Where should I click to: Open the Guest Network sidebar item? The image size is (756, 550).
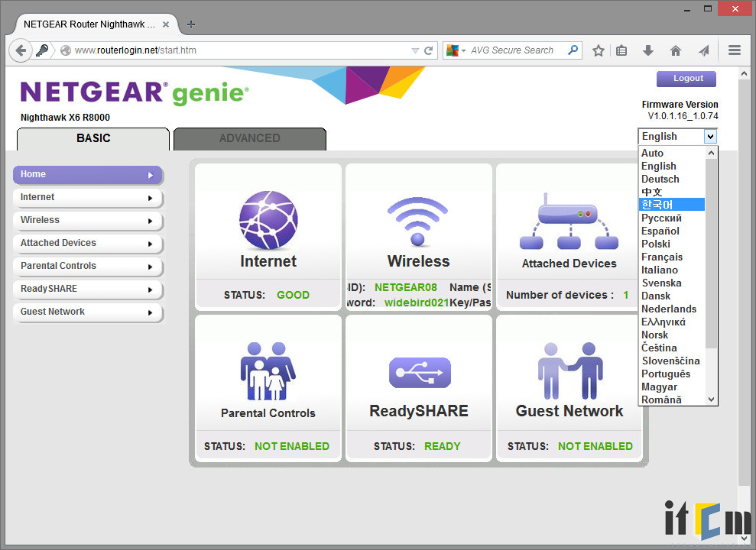click(x=88, y=312)
